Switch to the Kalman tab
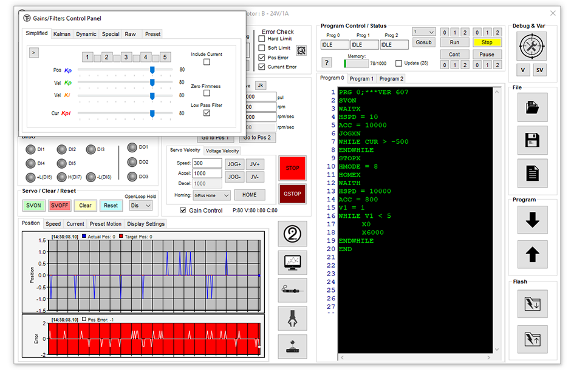Viewport: 588px width, 392px height. (x=62, y=34)
